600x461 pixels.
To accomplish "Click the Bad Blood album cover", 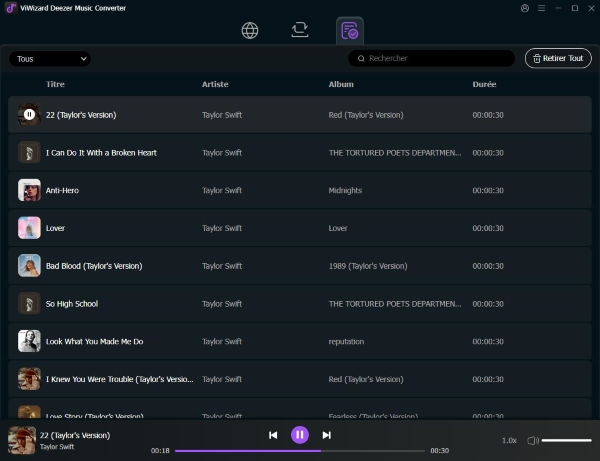I will click(29, 266).
